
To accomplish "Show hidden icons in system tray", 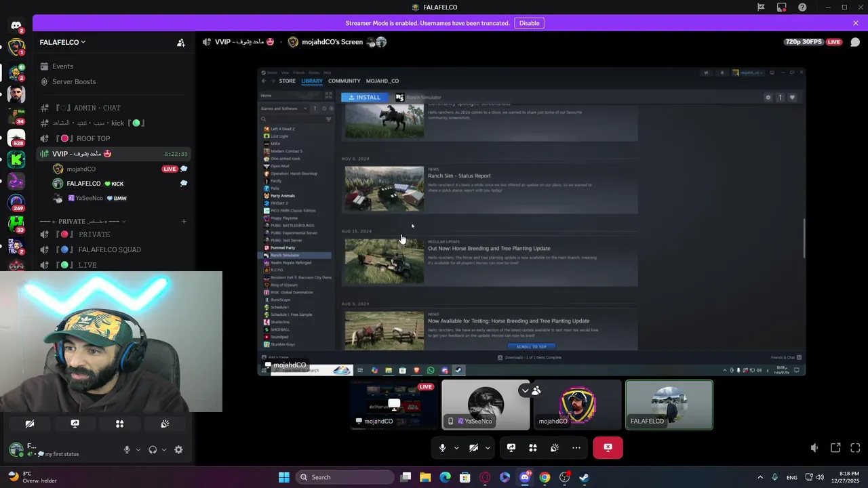I will 759,477.
